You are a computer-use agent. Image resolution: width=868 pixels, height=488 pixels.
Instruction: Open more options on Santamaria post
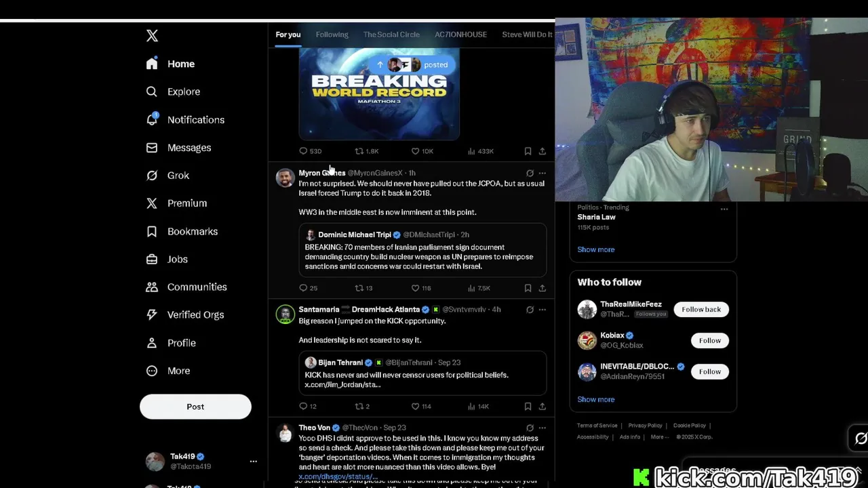[x=542, y=310]
